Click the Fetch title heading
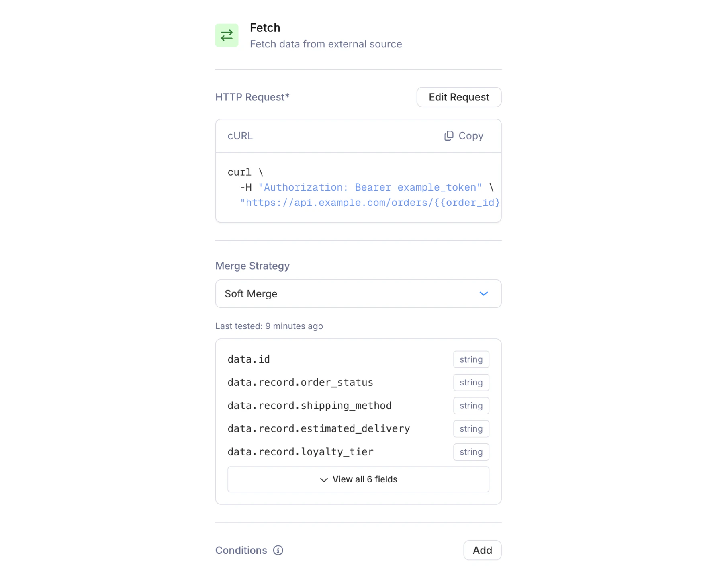The height and width of the screenshot is (586, 728). coord(265,28)
